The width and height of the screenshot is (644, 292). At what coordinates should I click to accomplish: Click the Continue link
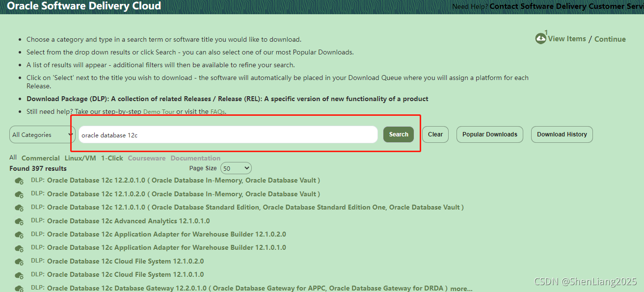610,39
